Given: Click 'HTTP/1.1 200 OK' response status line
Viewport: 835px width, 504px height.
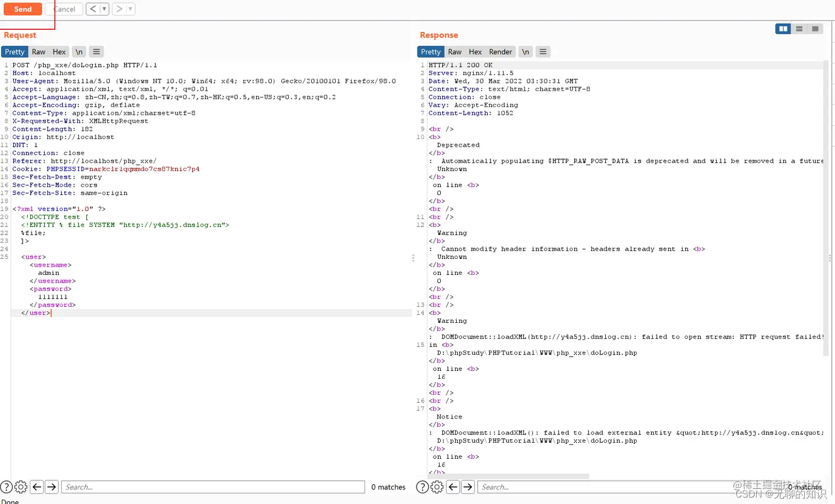Looking at the screenshot, I should (461, 65).
